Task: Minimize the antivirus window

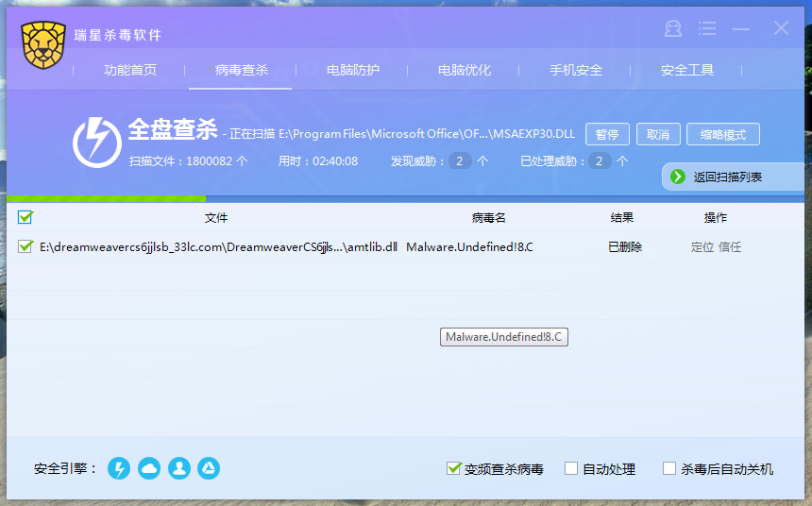Action: pos(741,28)
